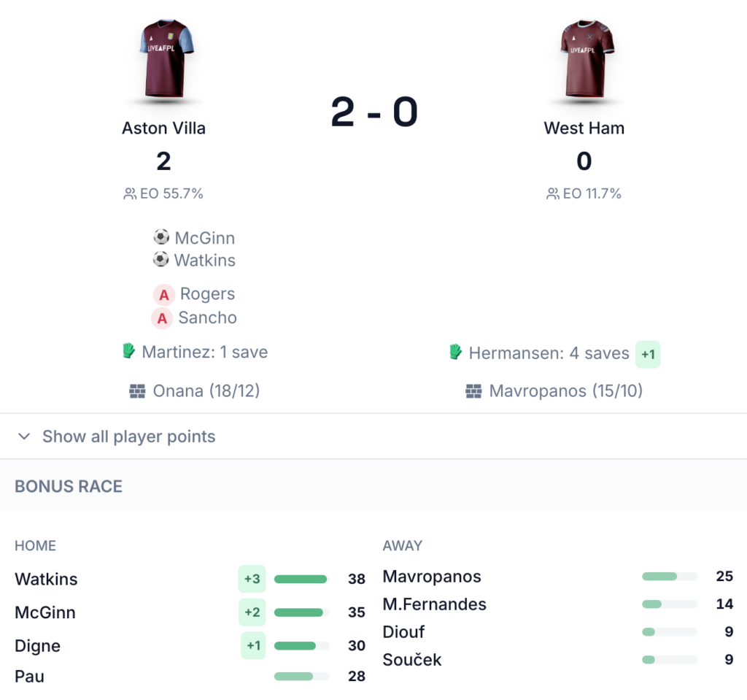
Task: Expand the Show all player points chevron
Action: (x=24, y=436)
